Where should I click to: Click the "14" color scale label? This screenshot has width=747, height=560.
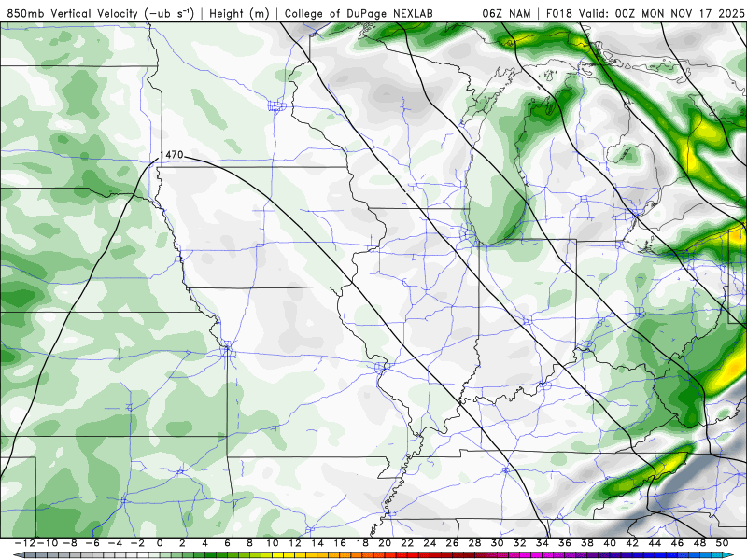click(x=317, y=543)
